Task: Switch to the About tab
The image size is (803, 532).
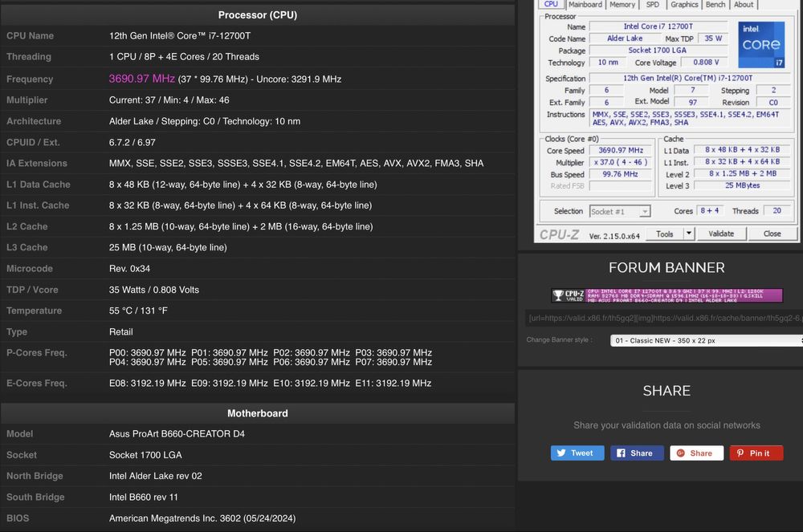Action: click(744, 4)
